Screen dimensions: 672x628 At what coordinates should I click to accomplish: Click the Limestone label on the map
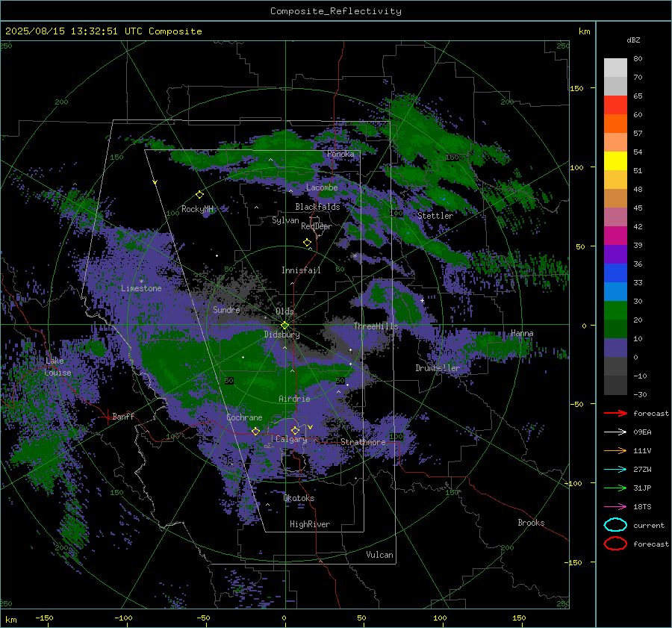pyautogui.click(x=141, y=288)
